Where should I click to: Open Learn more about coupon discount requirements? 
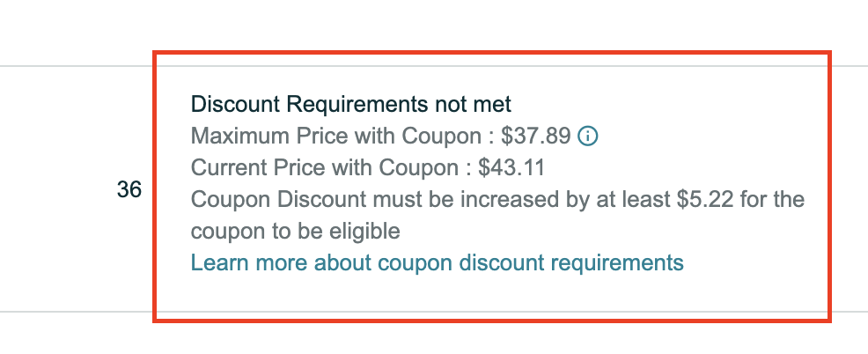(437, 262)
